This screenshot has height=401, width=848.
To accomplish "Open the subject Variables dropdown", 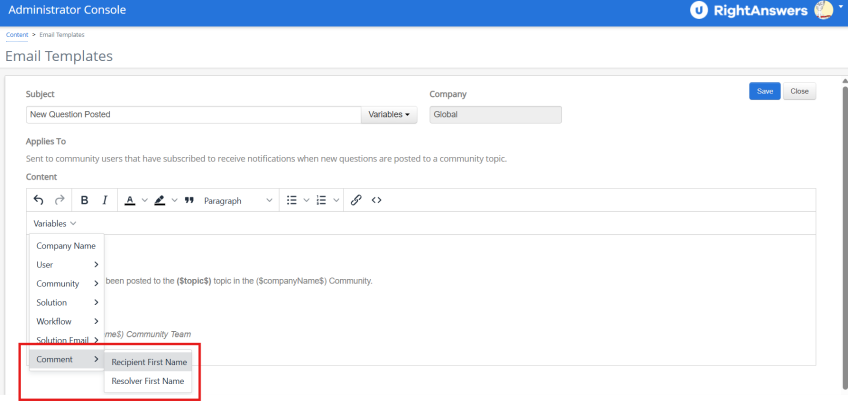I will [x=389, y=115].
